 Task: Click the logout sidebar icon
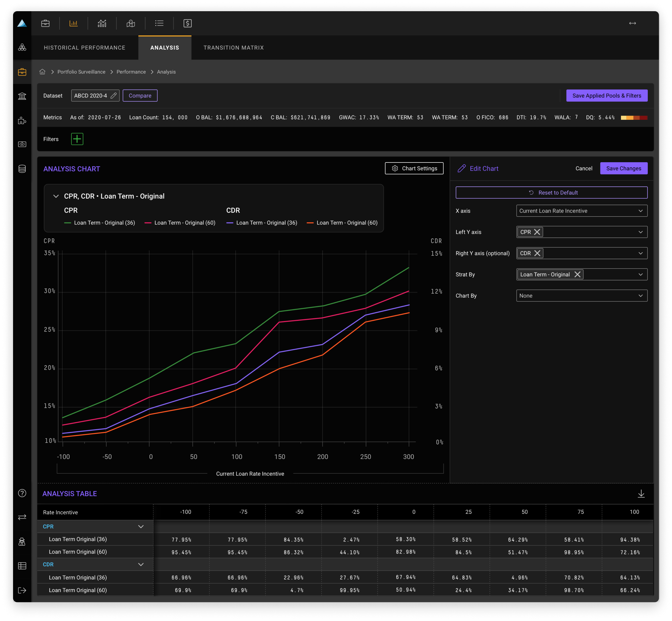[x=22, y=590]
